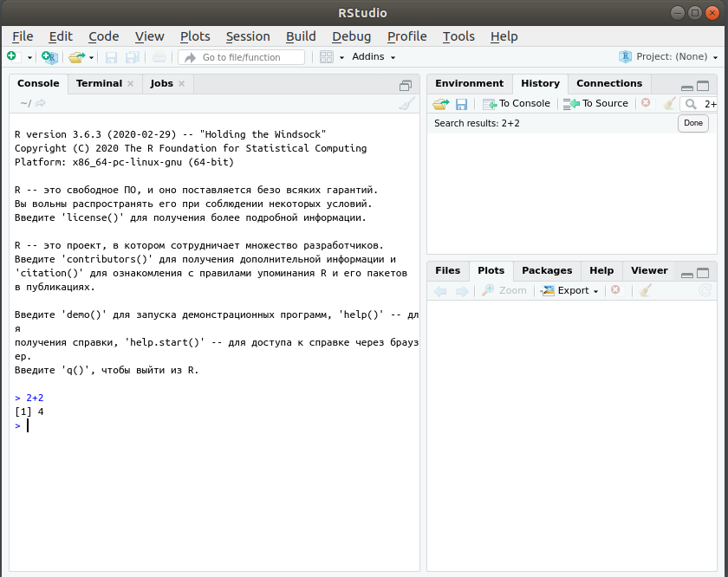This screenshot has height=577, width=728.
Task: Clear all plots with the broom icon
Action: pos(646,290)
